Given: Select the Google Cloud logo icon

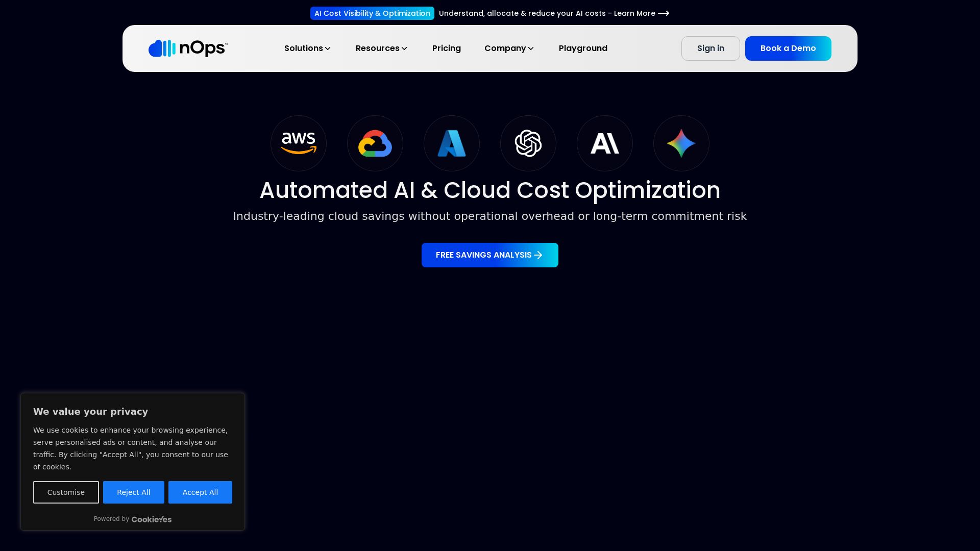Looking at the screenshot, I should click(375, 143).
